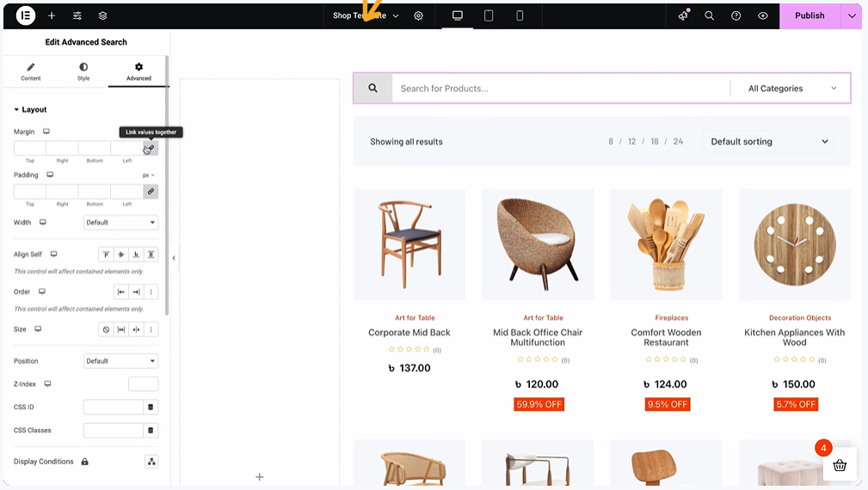Open the Finder search icon in top bar

(x=710, y=15)
